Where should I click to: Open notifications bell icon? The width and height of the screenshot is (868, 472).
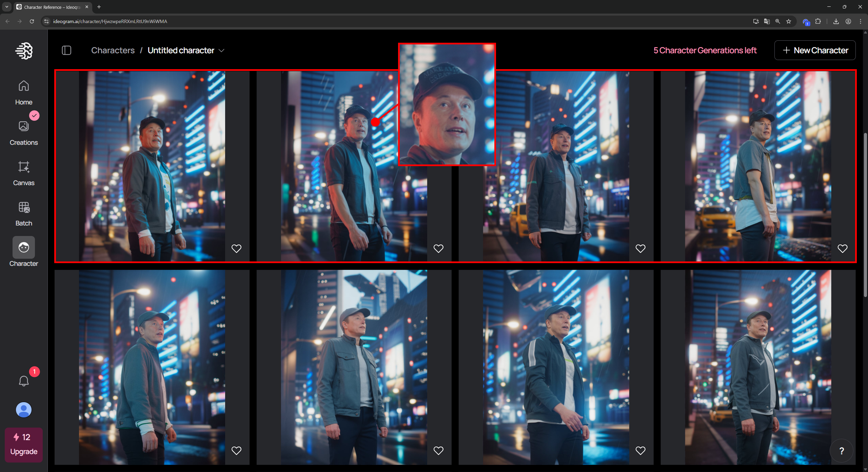(24, 381)
